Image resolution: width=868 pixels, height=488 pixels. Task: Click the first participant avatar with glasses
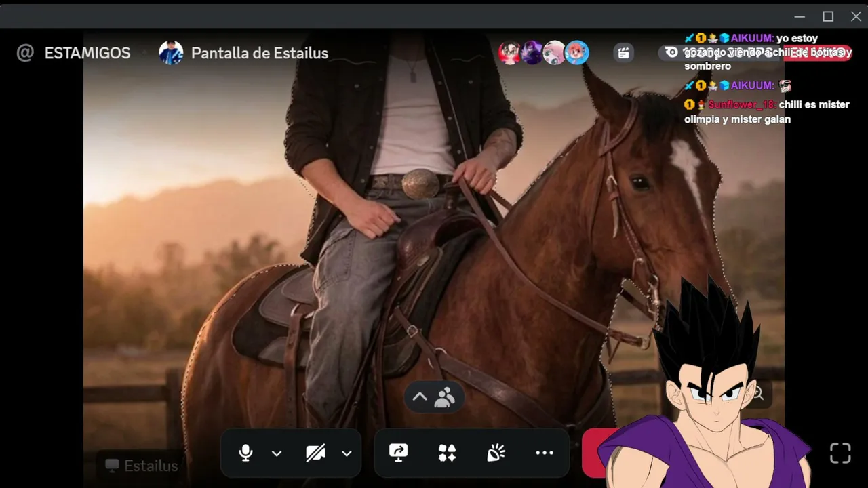[510, 53]
